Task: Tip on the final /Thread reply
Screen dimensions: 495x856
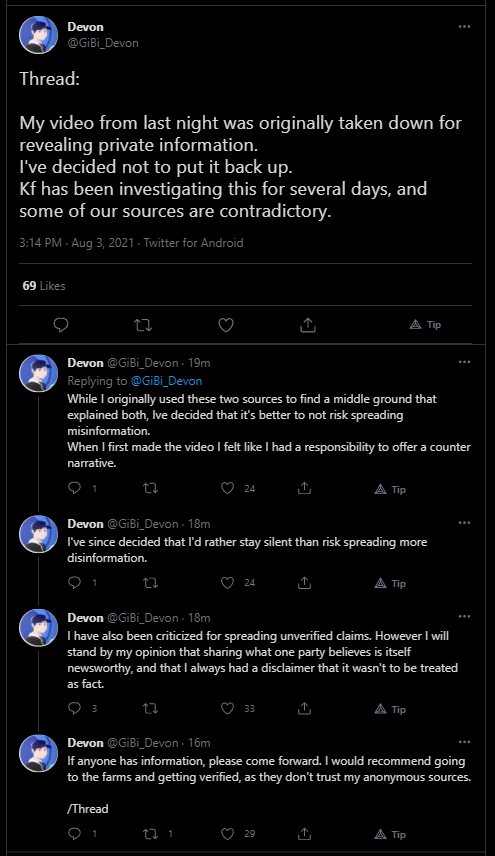Action: (390, 834)
